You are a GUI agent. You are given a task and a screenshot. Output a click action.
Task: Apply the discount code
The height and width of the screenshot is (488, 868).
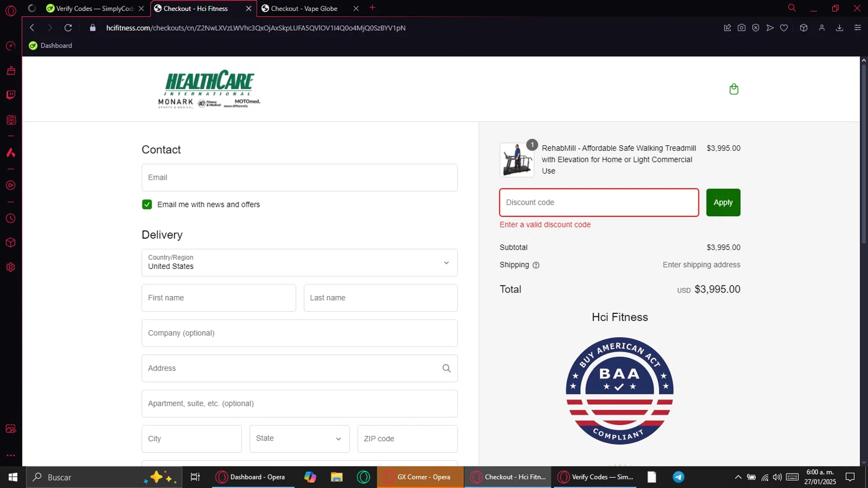coord(723,202)
